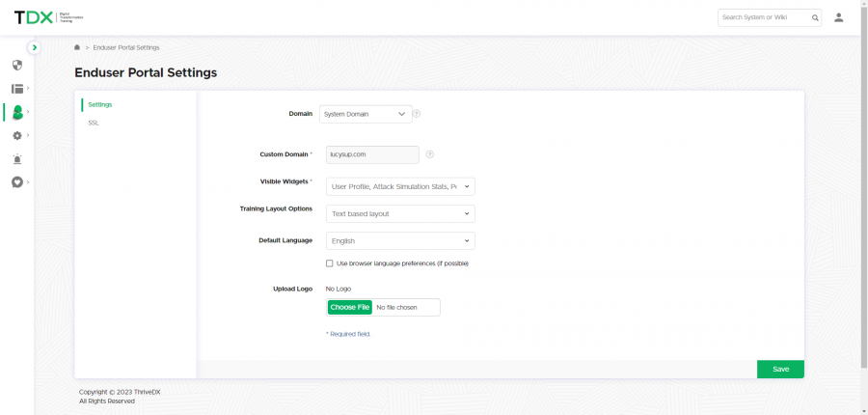Select the Settings tab
The width and height of the screenshot is (868, 415).
point(100,104)
